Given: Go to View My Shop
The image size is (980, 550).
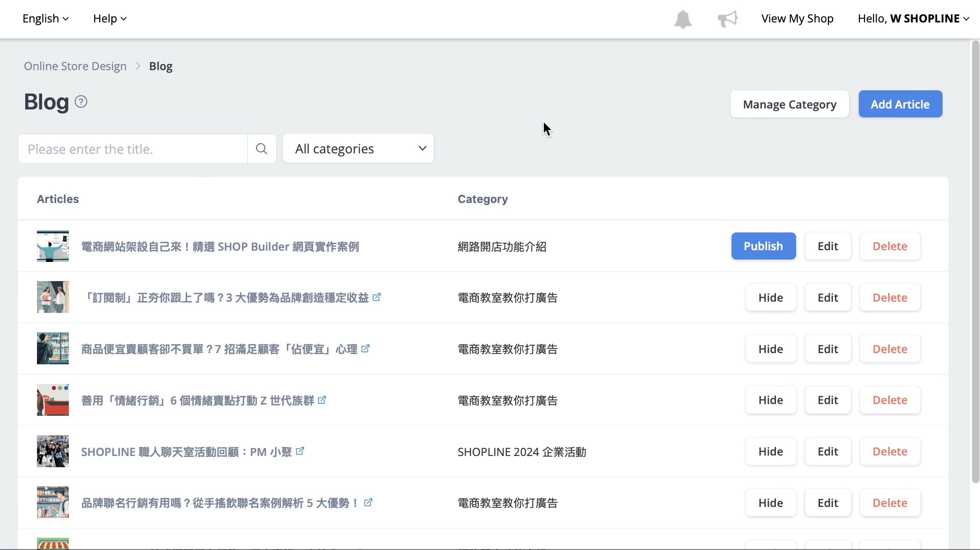Looking at the screenshot, I should click(797, 19).
